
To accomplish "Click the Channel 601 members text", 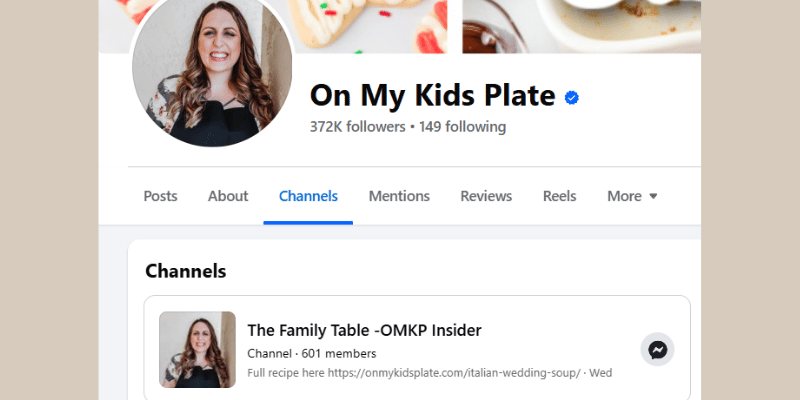I will click(x=312, y=353).
